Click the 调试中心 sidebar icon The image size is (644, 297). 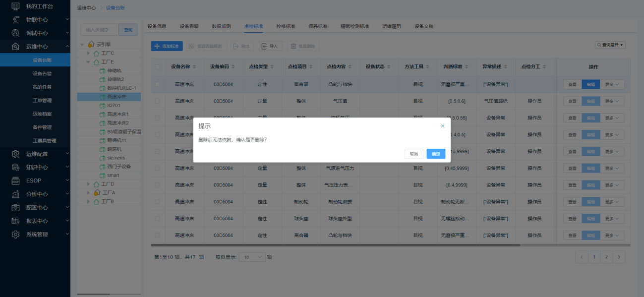(x=16, y=33)
